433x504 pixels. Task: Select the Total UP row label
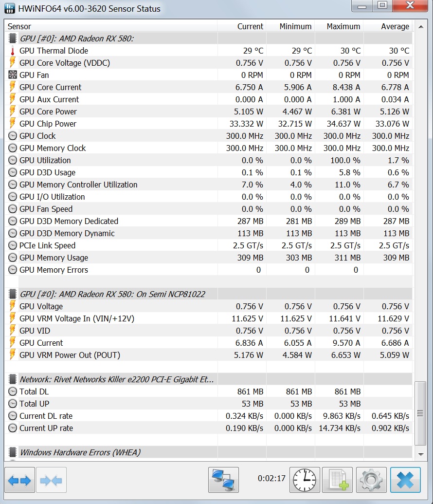(x=35, y=404)
